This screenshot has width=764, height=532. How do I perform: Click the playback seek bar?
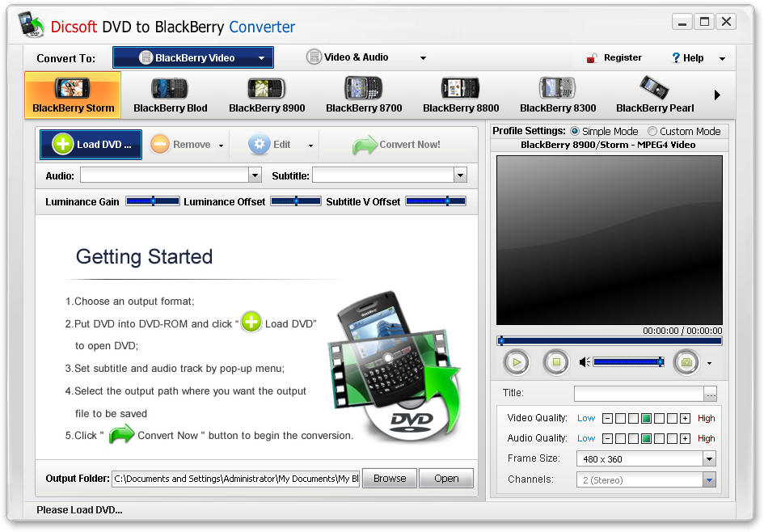609,341
